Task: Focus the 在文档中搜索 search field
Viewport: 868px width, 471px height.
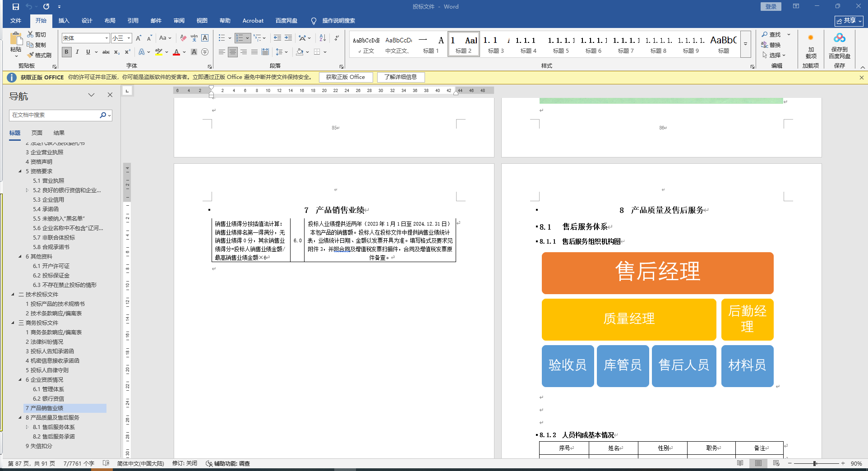Action: (54, 115)
